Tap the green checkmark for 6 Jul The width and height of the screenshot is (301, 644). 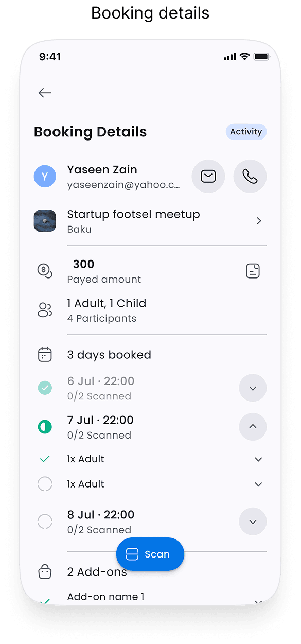45,388
